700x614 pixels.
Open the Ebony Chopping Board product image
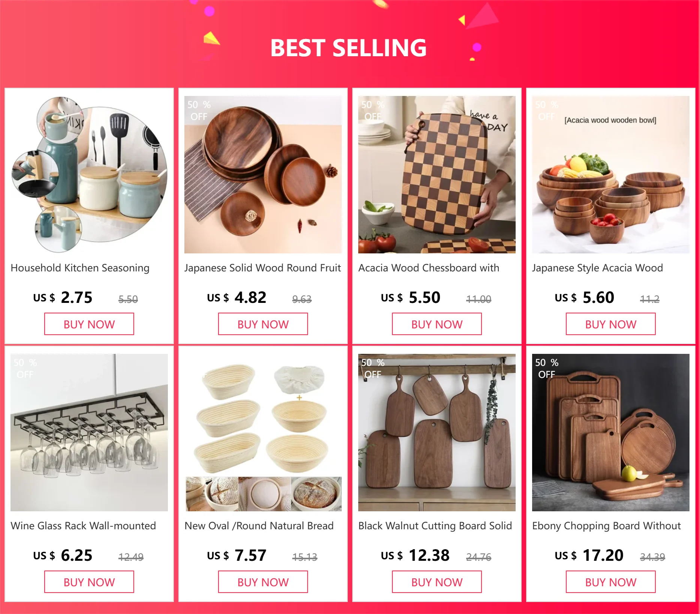coord(611,433)
